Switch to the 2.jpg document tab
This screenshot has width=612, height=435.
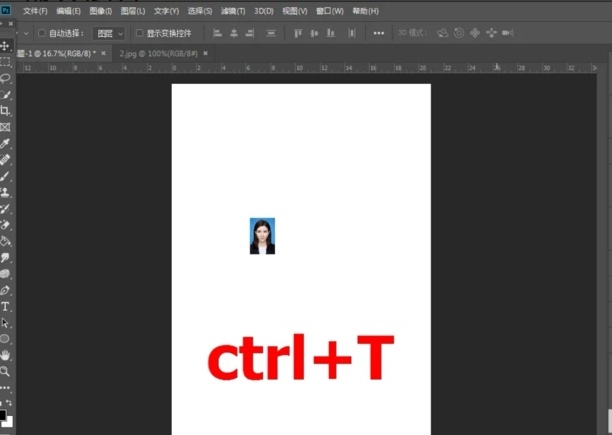pos(157,52)
